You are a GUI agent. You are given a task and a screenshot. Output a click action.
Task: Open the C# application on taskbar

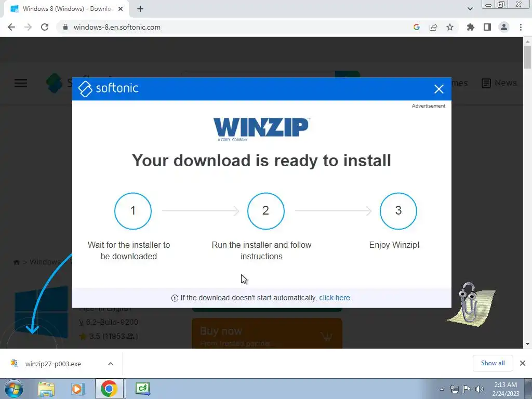(142, 389)
